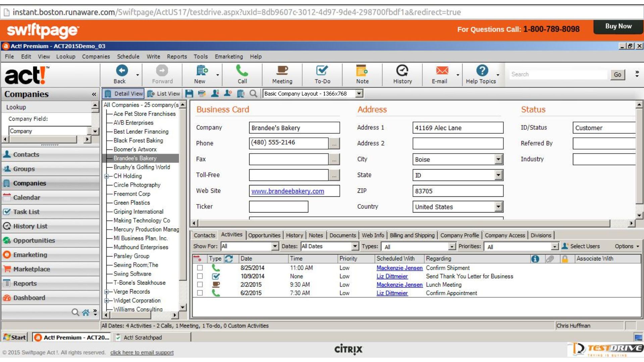Click the click here to email support link
This screenshot has height=362, width=644.
click(142, 353)
